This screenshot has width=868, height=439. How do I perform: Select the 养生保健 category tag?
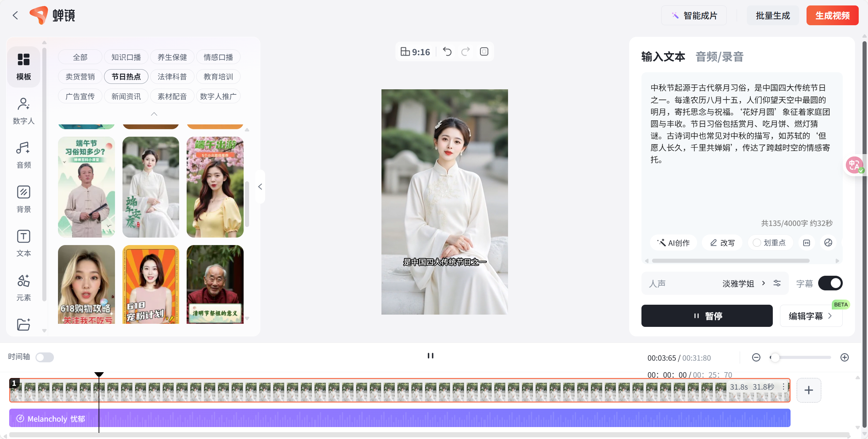click(x=172, y=57)
